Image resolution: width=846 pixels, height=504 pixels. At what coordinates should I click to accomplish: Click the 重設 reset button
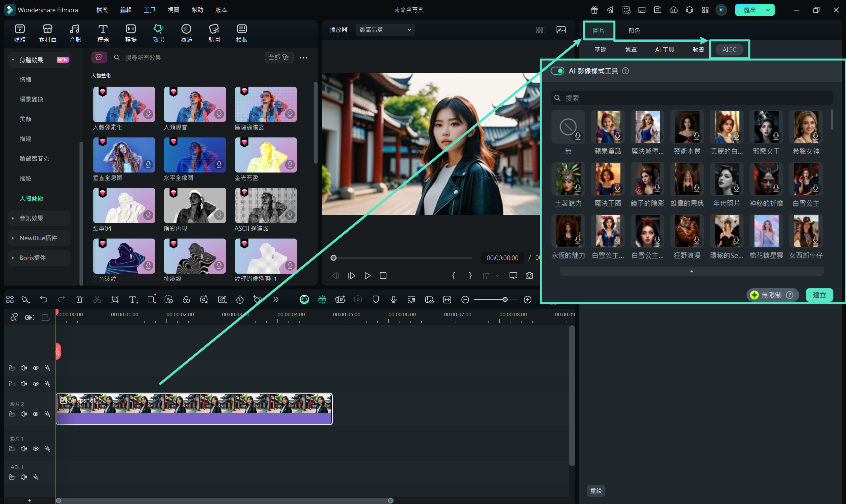[x=596, y=491]
